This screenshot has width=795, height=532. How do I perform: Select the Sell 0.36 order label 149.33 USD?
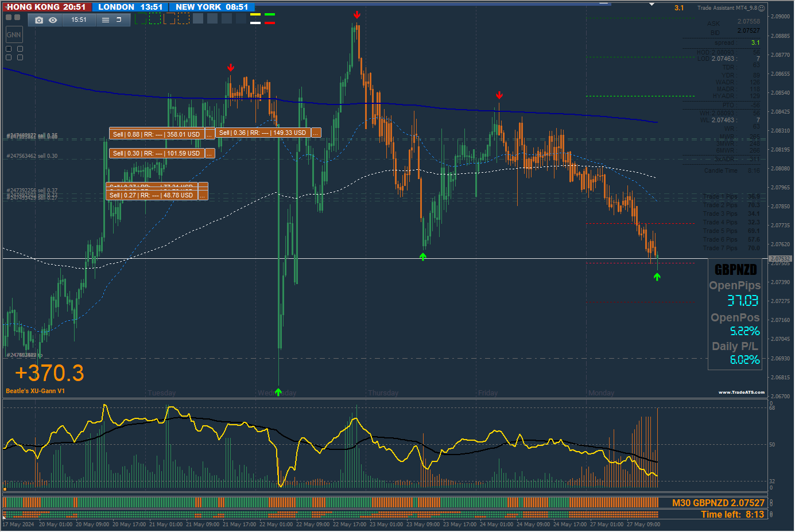coord(263,133)
